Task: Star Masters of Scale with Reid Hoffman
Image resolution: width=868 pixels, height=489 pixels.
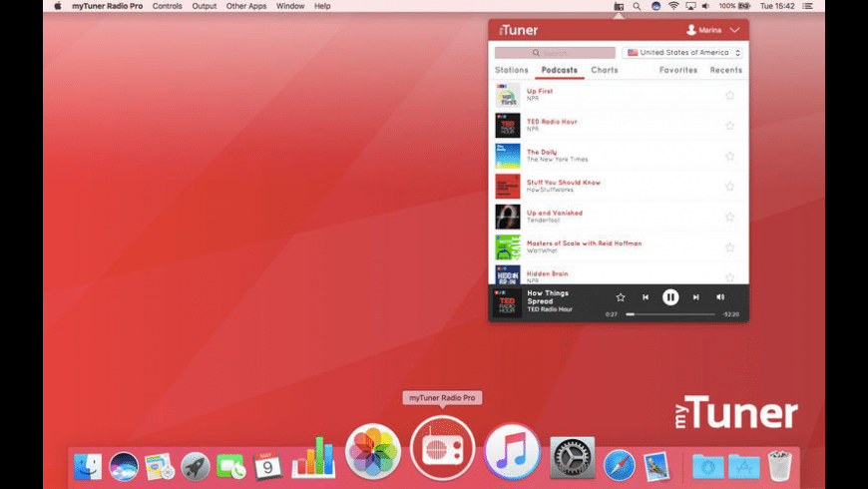Action: point(729,247)
